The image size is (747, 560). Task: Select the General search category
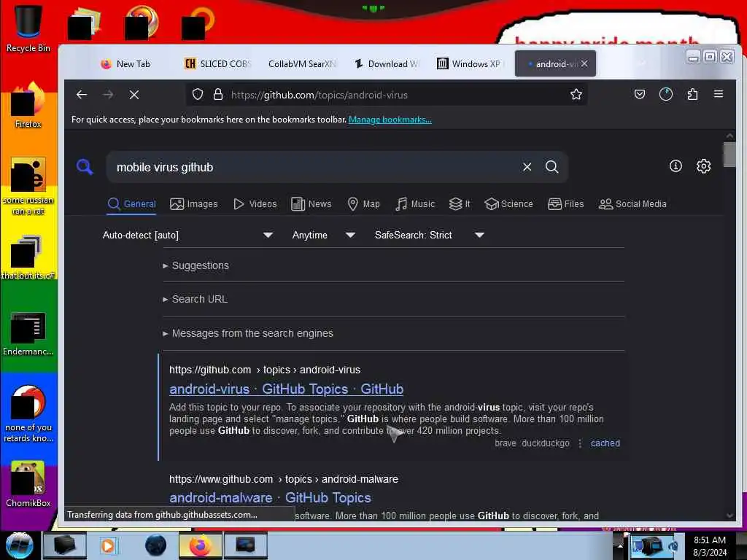click(x=132, y=204)
